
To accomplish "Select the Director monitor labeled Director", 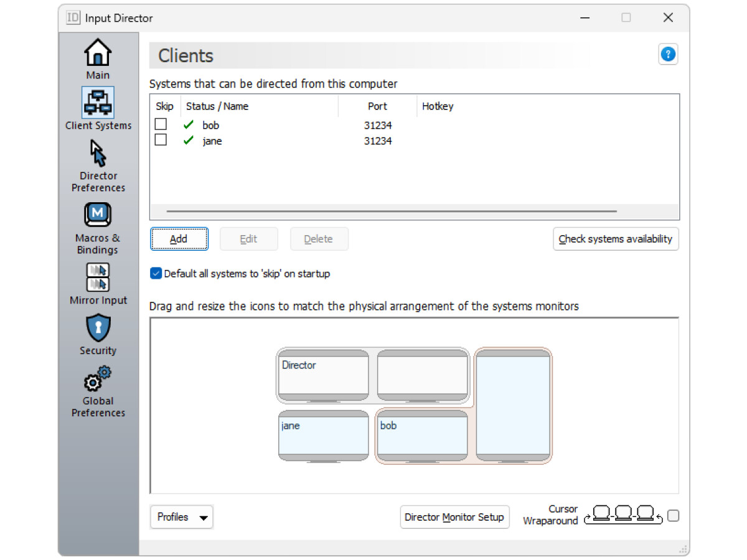I will (x=323, y=375).
